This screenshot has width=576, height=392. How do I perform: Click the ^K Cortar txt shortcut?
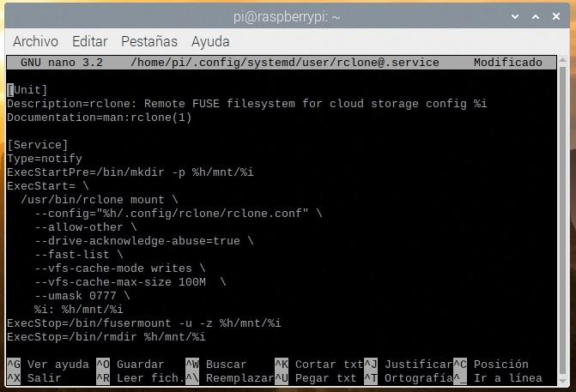point(319,365)
